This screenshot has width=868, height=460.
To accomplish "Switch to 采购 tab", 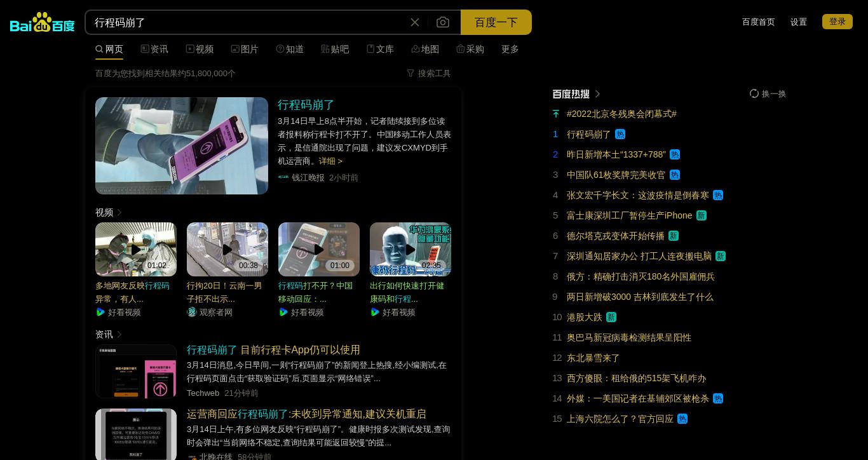I will [x=470, y=49].
